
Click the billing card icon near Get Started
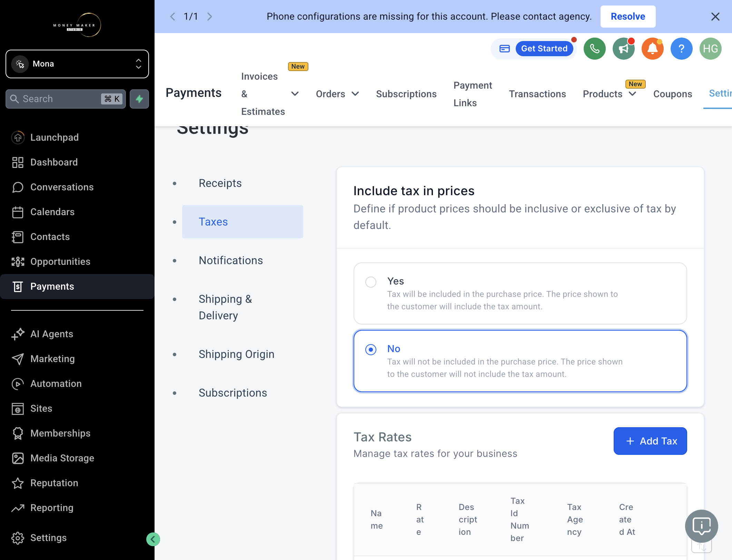(x=504, y=49)
